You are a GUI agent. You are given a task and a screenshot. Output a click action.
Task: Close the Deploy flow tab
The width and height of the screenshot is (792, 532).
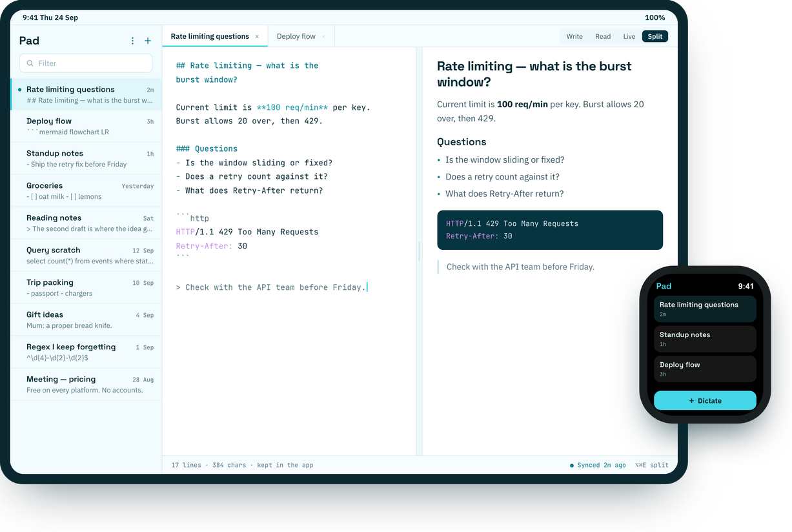point(323,37)
